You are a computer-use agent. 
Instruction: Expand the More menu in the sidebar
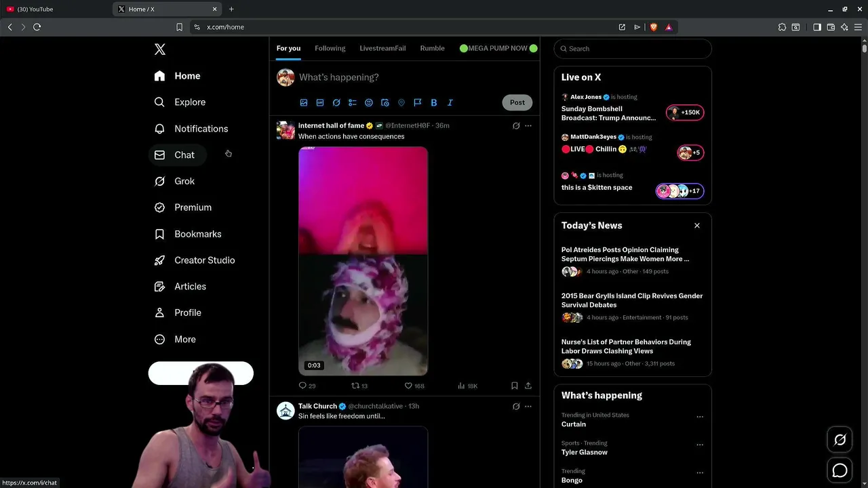point(175,340)
